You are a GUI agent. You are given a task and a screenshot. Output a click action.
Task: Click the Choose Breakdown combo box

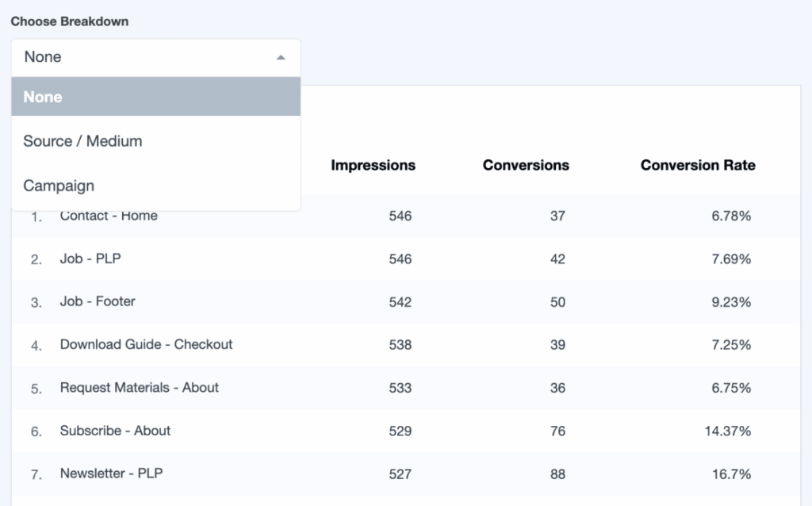click(155, 57)
